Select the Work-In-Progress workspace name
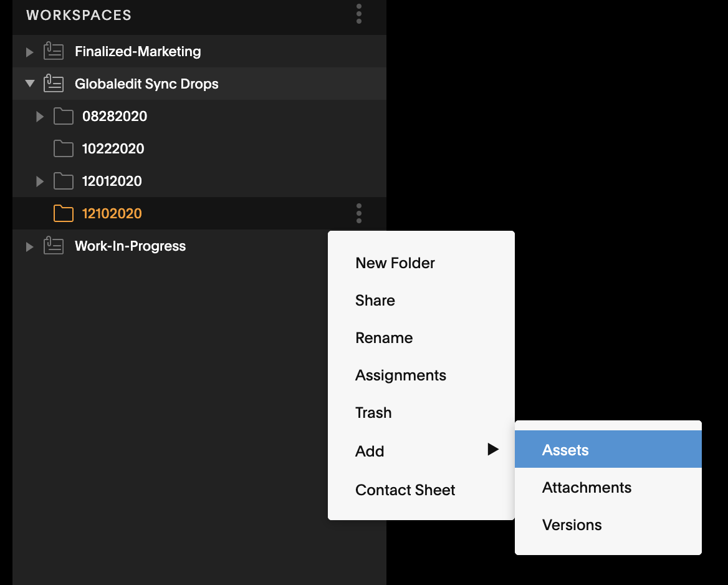Viewport: 728px width, 585px height. [x=130, y=246]
